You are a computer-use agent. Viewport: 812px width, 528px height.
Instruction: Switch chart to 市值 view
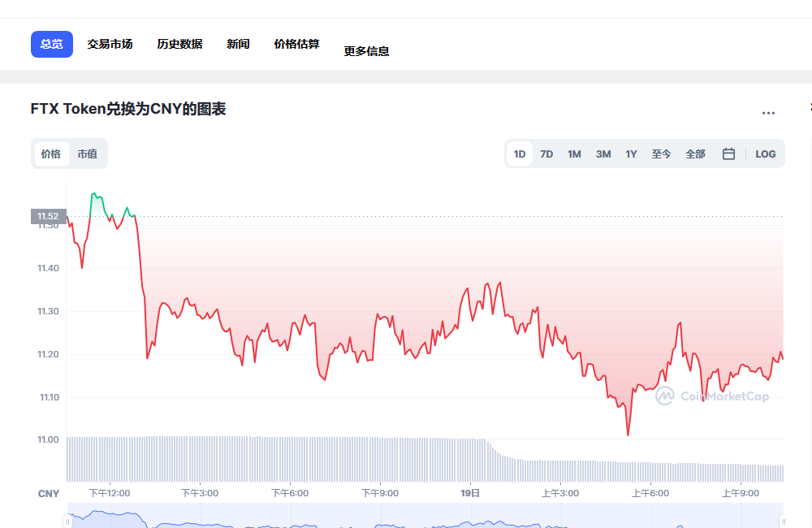pos(88,154)
